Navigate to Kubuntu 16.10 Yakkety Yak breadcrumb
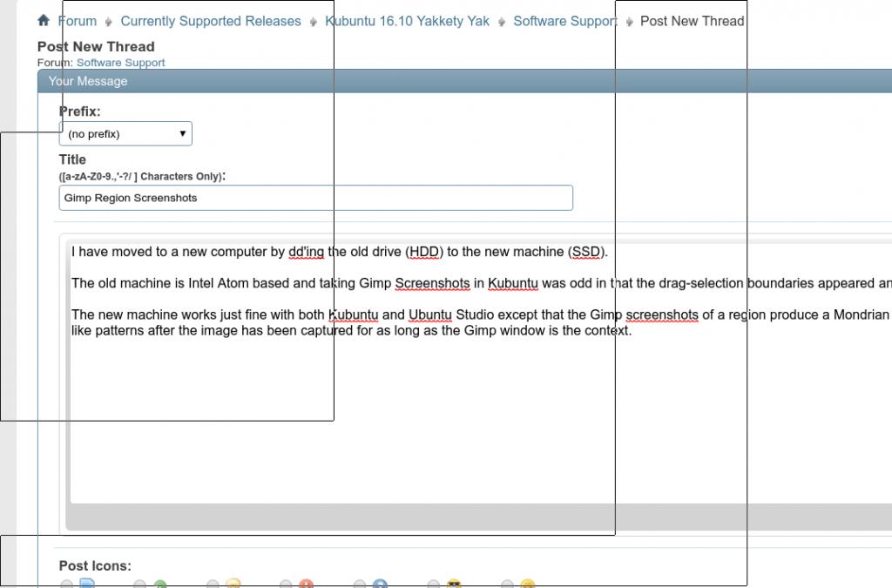The height and width of the screenshot is (588, 892). click(x=407, y=21)
